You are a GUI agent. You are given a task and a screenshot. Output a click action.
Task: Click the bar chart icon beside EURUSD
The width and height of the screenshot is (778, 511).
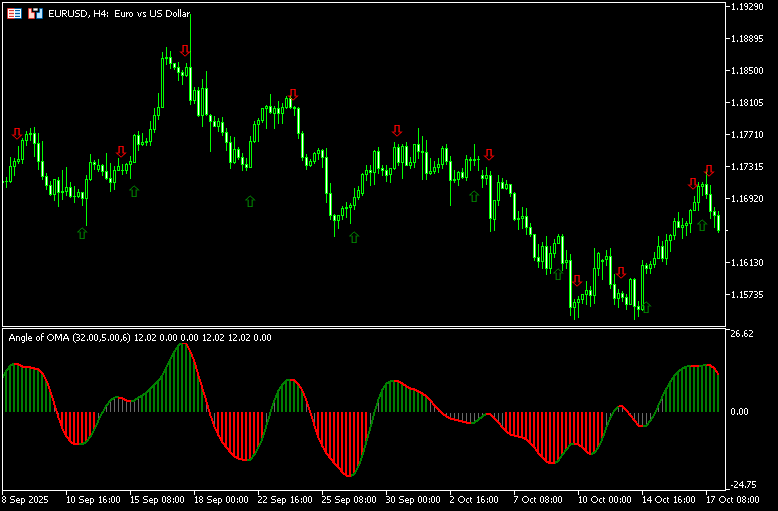(x=36, y=14)
